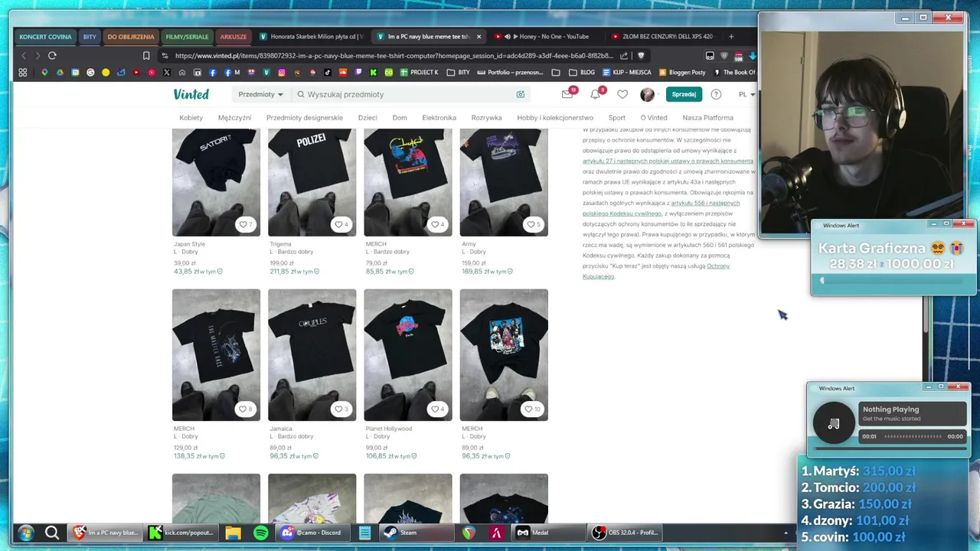Open the apps grid icon in bookmarks bar

coord(23,73)
